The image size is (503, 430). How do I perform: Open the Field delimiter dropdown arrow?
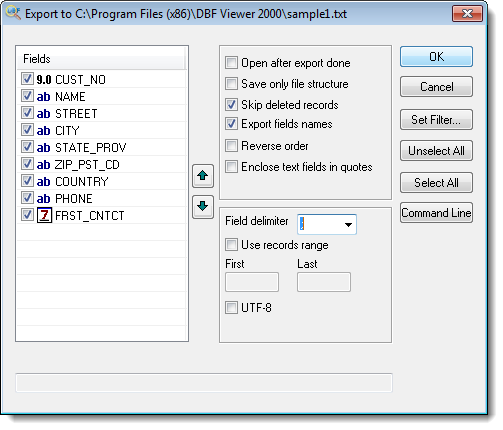tap(348, 224)
